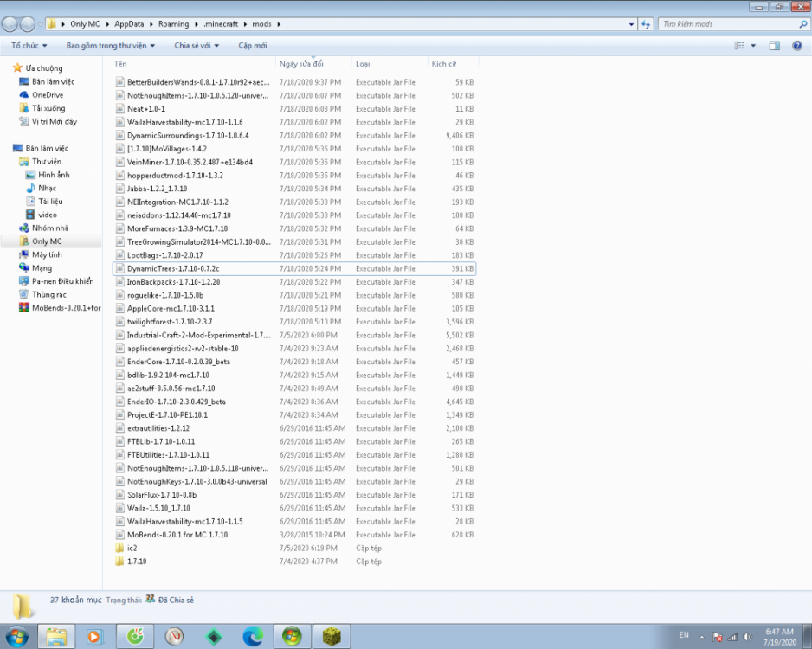Select MoBends-0.20.1+for archive in sidebar
Image resolution: width=812 pixels, height=649 pixels.
(x=67, y=308)
